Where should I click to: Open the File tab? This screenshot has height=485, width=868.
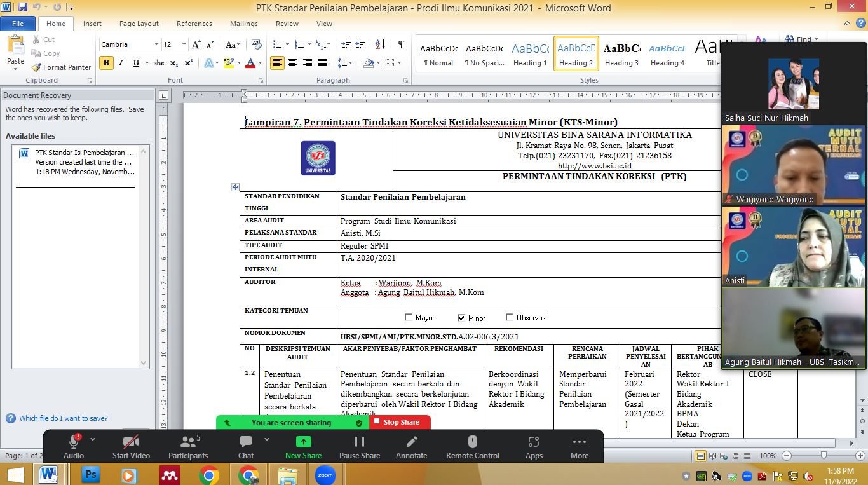(x=18, y=24)
